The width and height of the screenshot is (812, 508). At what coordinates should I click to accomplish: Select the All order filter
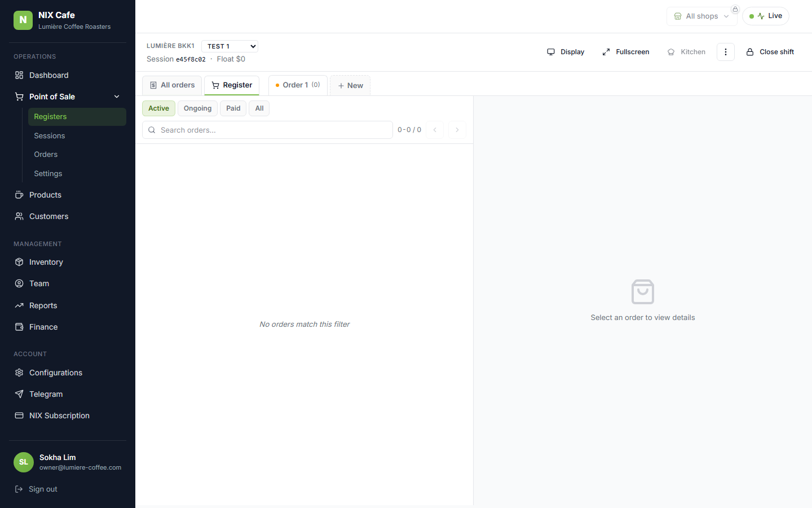[259, 108]
